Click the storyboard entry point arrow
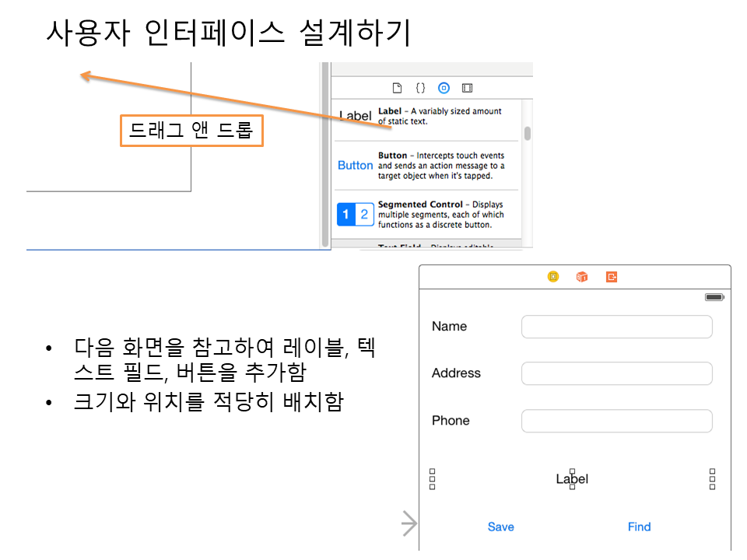This screenshot has width=747, height=560. (409, 523)
